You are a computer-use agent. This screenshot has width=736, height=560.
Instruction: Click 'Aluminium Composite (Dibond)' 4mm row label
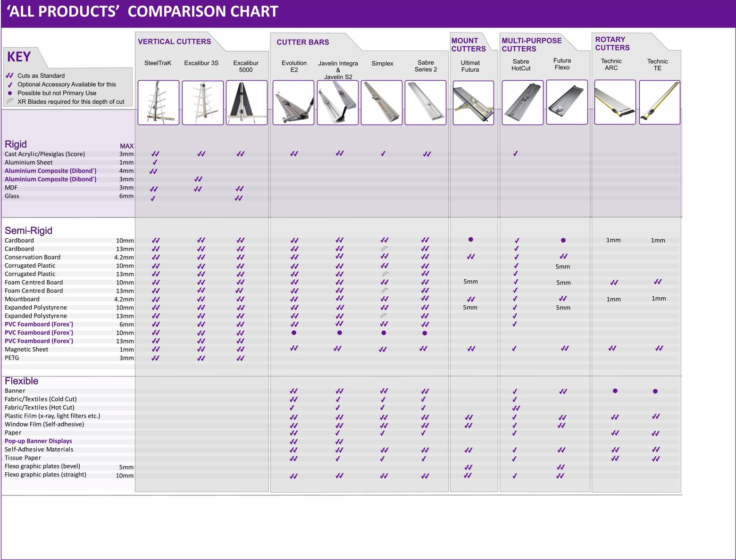[50, 171]
